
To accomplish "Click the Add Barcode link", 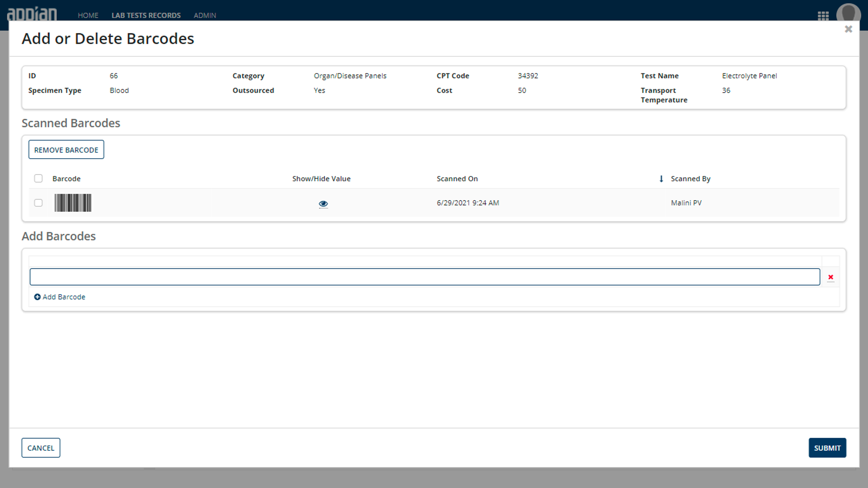I will click(64, 297).
